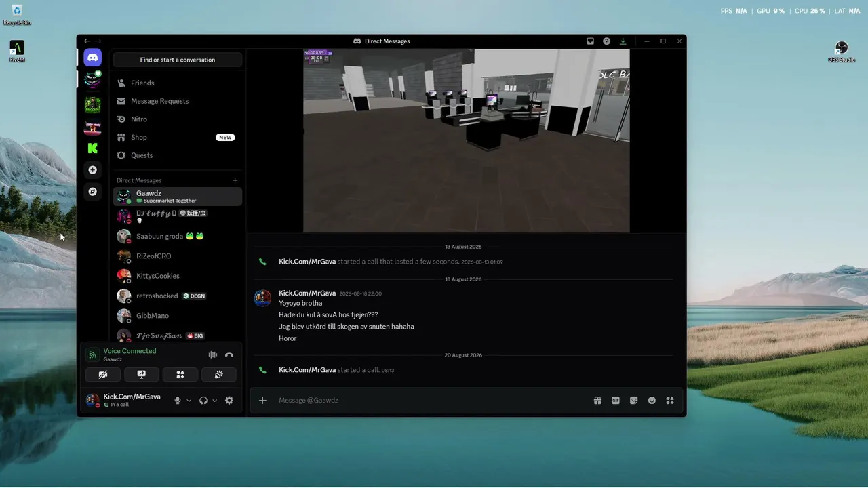868x488 pixels.
Task: Add a server with the plus icon
Action: 93,170
